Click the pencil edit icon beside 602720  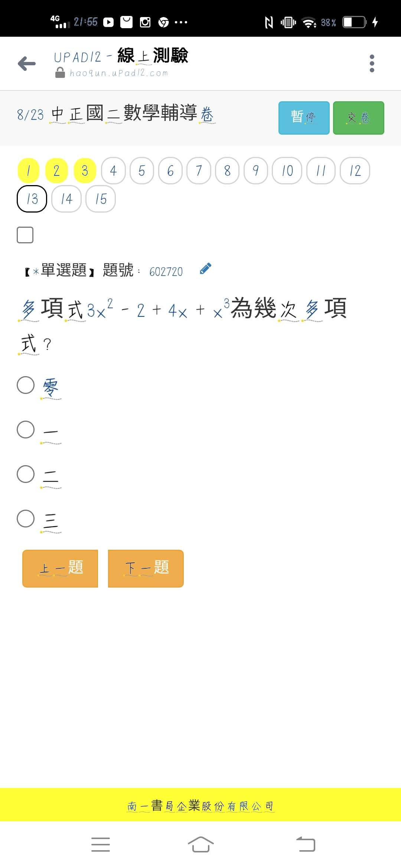[x=205, y=269]
